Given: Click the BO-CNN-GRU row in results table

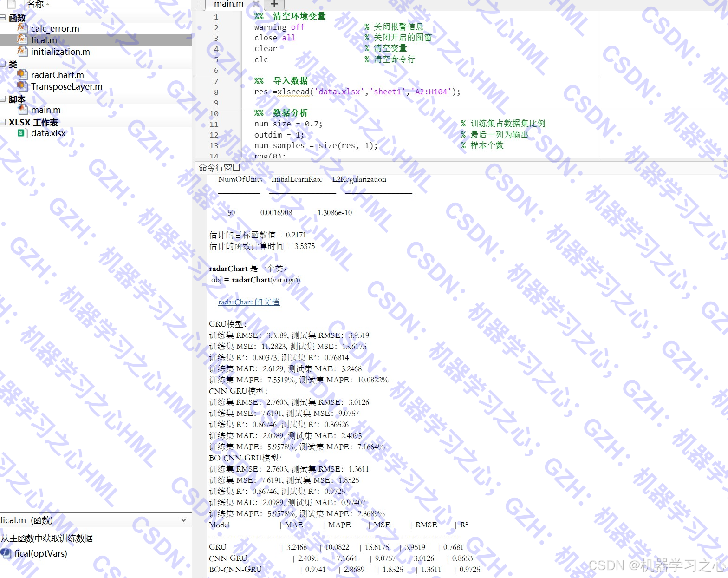Looking at the screenshot, I should (344, 570).
